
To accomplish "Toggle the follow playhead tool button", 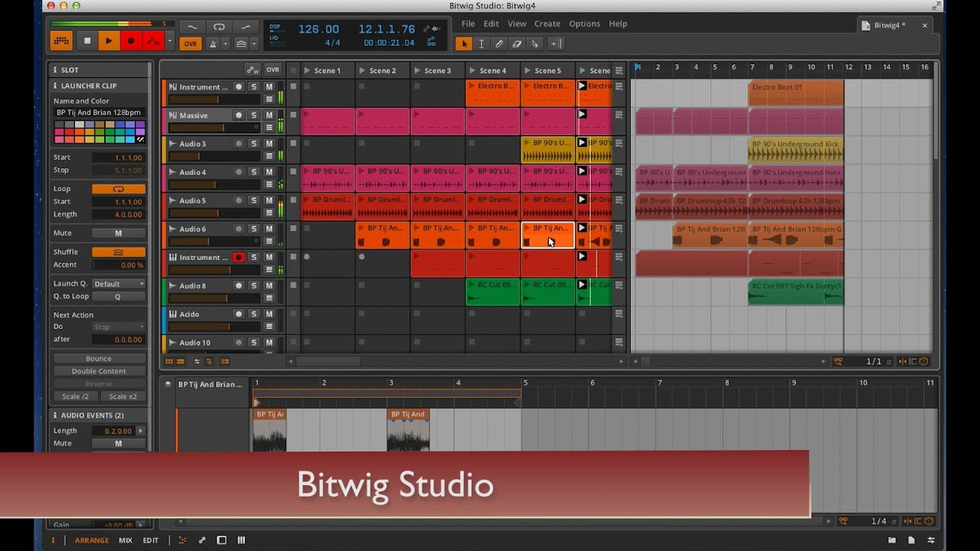I will [x=555, y=44].
